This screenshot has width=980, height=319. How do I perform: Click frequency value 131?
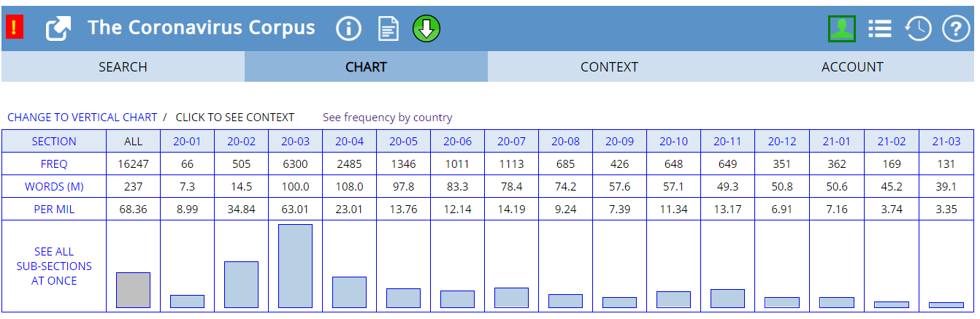coord(946,164)
